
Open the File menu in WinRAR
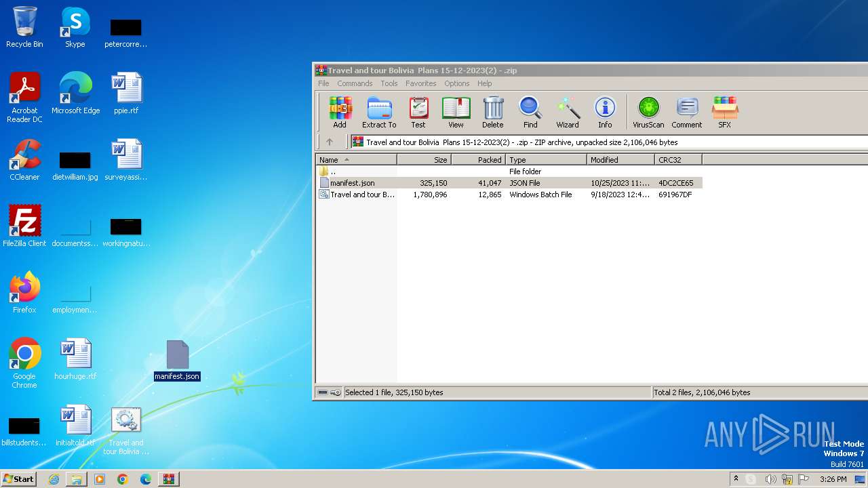click(323, 83)
